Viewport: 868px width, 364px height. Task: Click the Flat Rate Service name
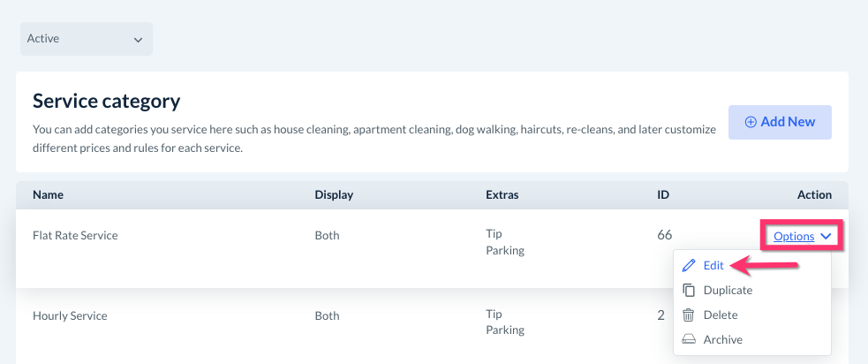click(75, 236)
